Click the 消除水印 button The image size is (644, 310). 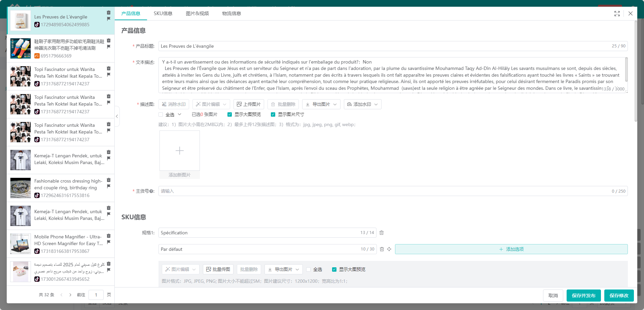(x=174, y=104)
